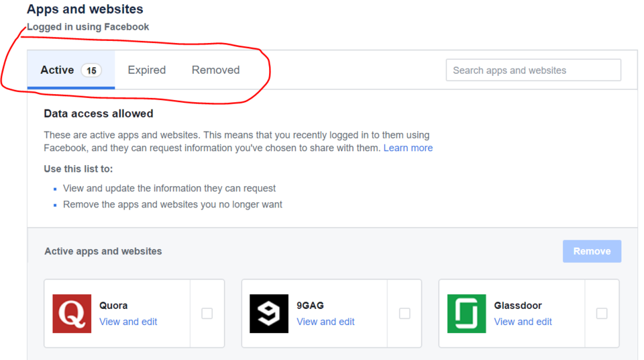Click the black 9GAG logo icon
The height and width of the screenshot is (360, 644).
[269, 314]
